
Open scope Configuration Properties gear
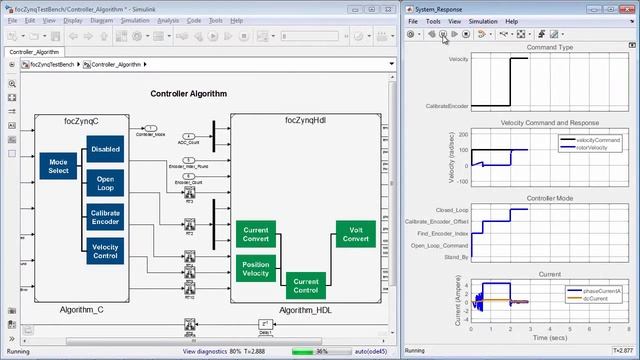click(411, 35)
